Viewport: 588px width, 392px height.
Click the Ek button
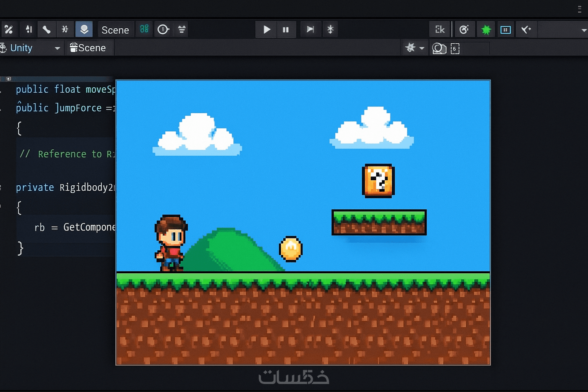[440, 29]
